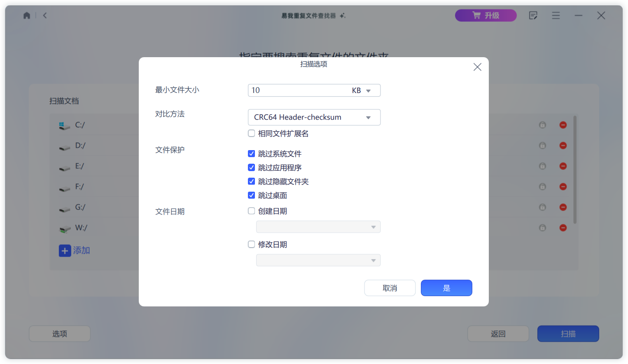Open the feedback note icon
The height and width of the screenshot is (364, 628).
533,16
